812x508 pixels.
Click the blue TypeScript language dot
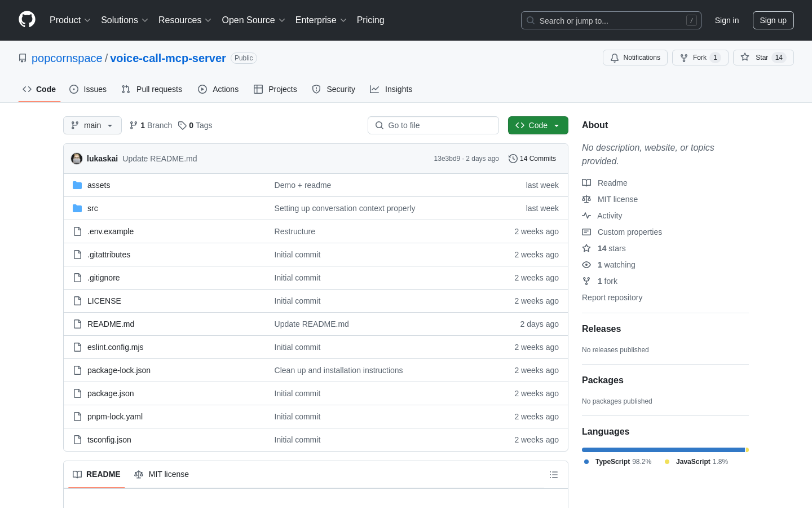pyautogui.click(x=586, y=462)
